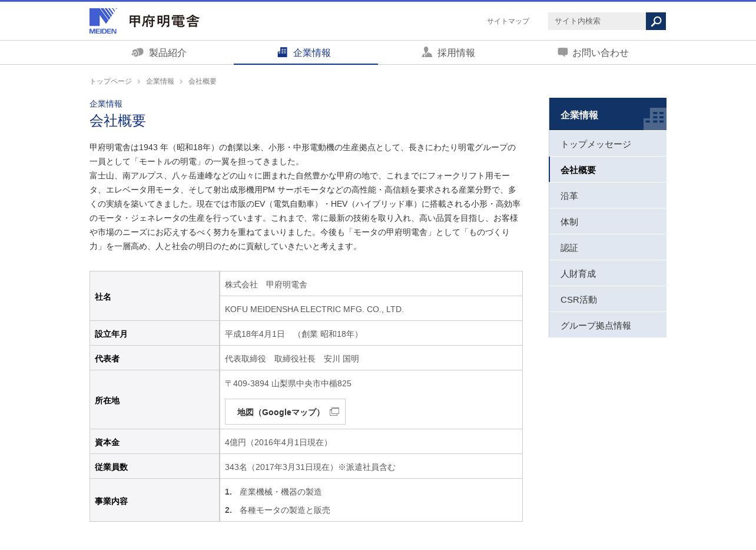This screenshot has width=756, height=550.
Task: Click the building icon in sidebar header
Action: pyautogui.click(x=655, y=118)
